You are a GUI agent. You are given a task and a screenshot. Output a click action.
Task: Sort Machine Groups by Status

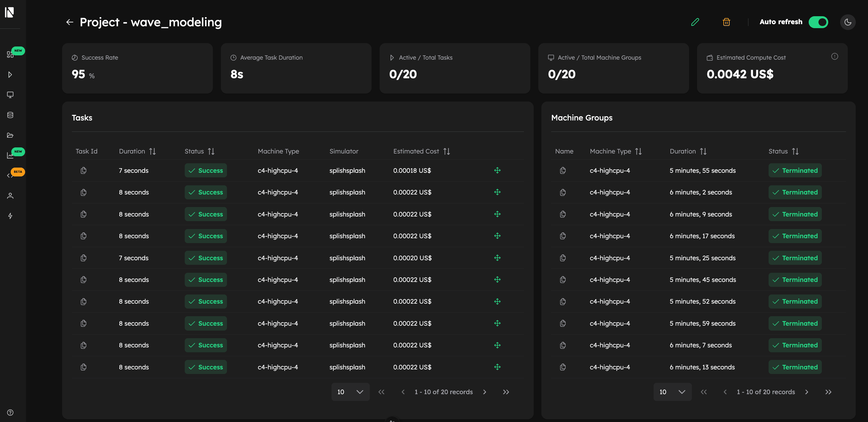[796, 151]
